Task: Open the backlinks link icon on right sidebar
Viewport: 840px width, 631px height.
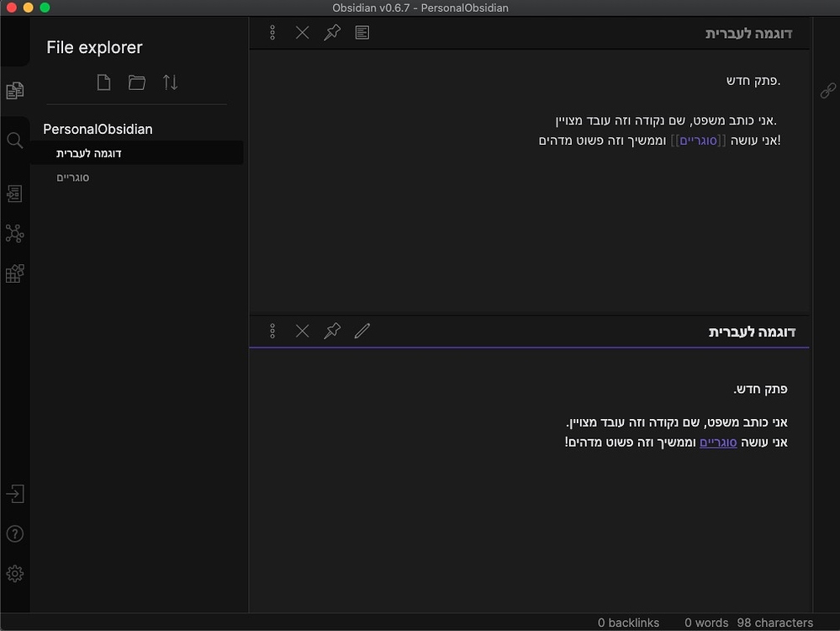Action: (x=827, y=91)
